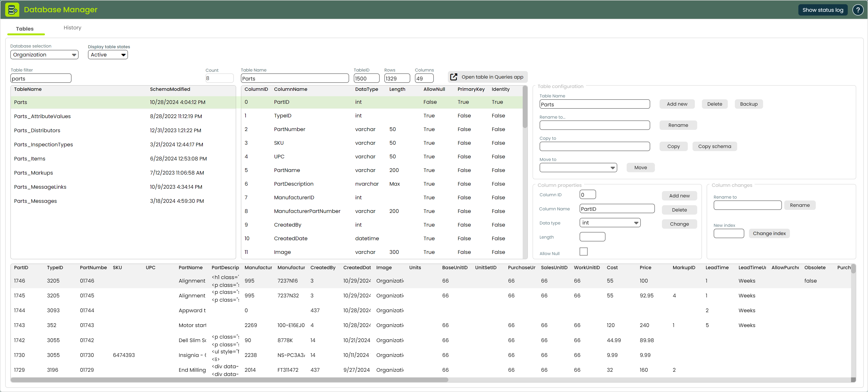The image size is (868, 392).
Task: Select the PartDescription column row
Action: tap(382, 184)
